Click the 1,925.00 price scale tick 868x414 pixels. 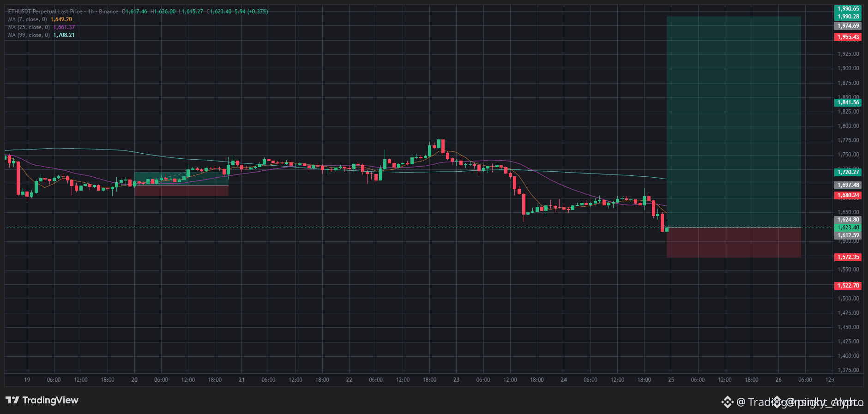click(x=848, y=54)
